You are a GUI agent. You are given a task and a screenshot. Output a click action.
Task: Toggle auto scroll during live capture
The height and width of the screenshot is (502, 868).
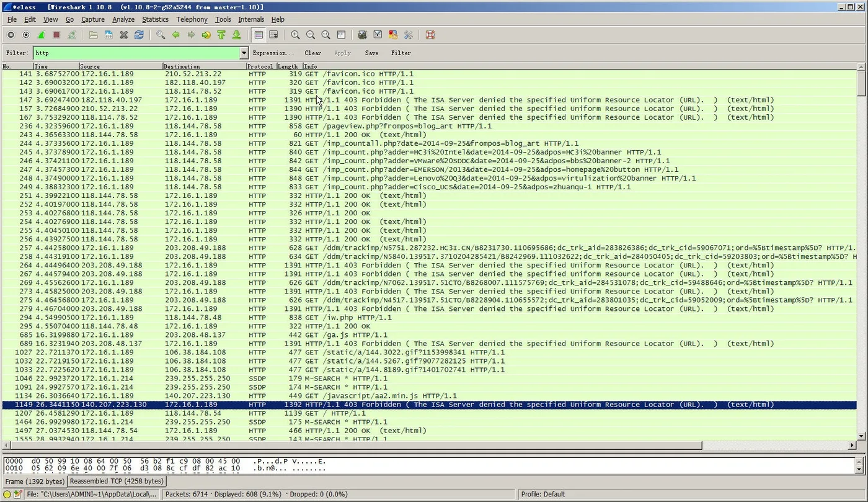coord(273,35)
